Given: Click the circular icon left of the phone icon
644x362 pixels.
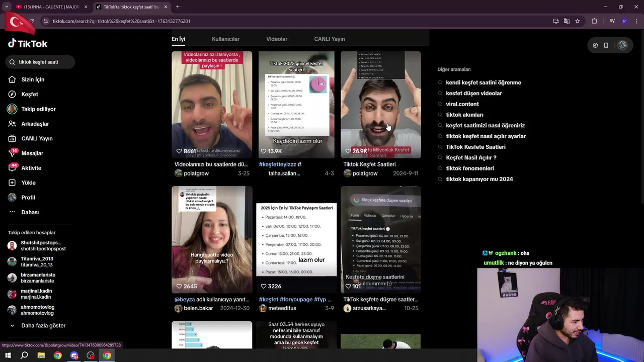Looking at the screenshot, I should [595, 45].
